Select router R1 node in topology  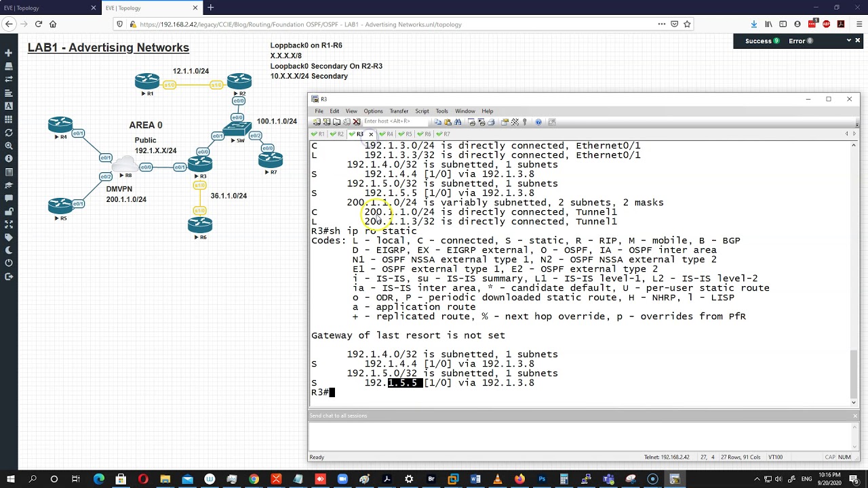[147, 82]
